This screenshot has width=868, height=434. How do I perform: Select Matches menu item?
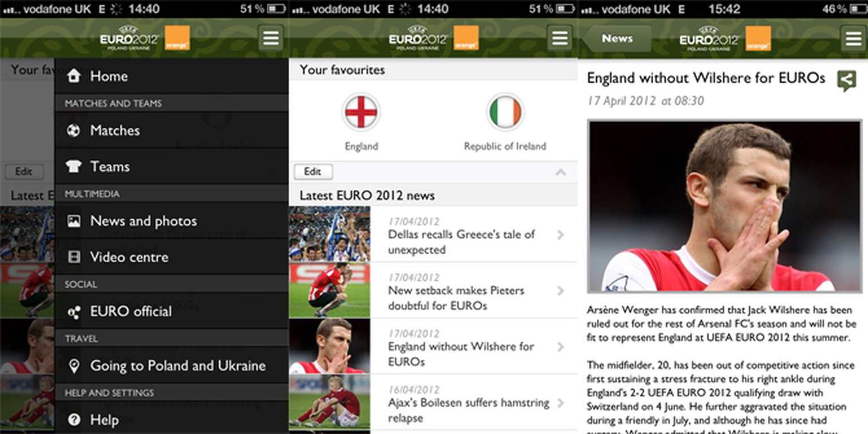point(172,131)
